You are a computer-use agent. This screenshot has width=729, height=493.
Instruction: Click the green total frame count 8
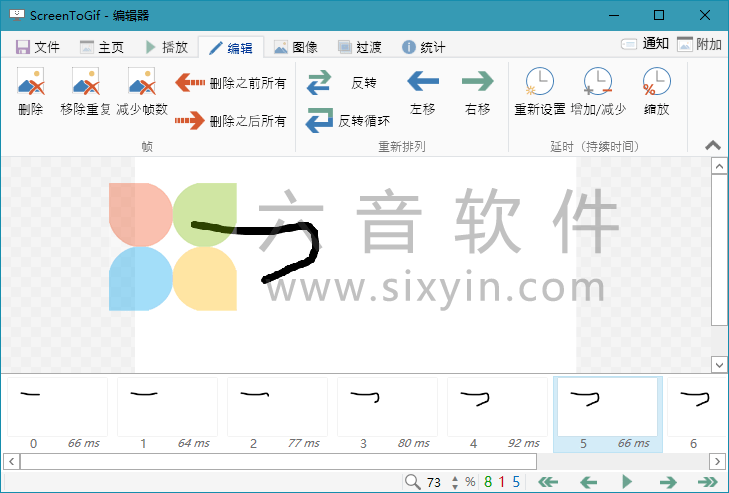coord(487,482)
